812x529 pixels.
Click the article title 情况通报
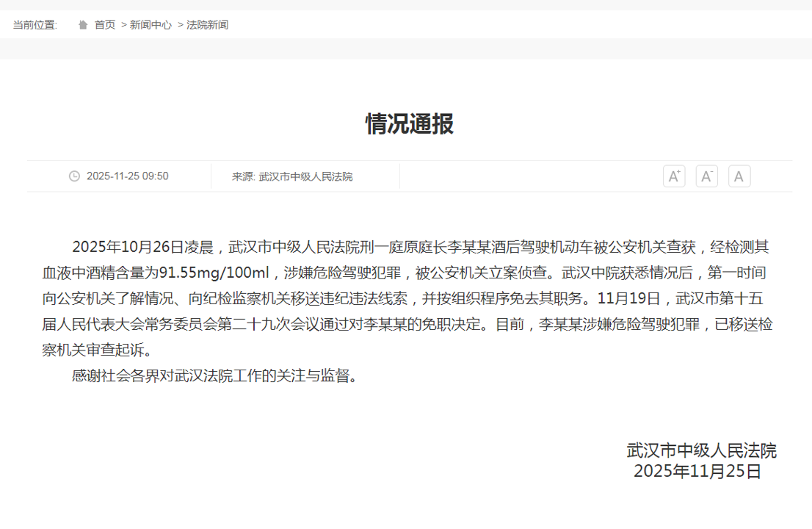pos(410,123)
